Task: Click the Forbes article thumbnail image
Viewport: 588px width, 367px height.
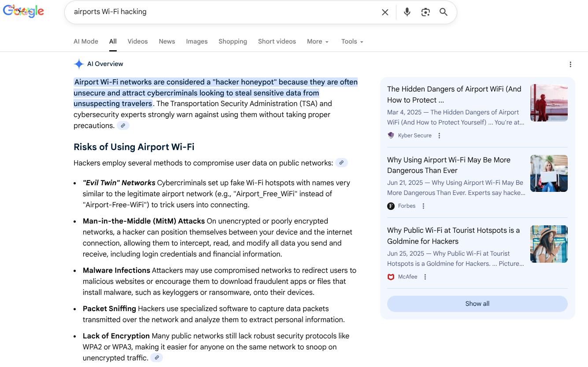Action: [549, 173]
